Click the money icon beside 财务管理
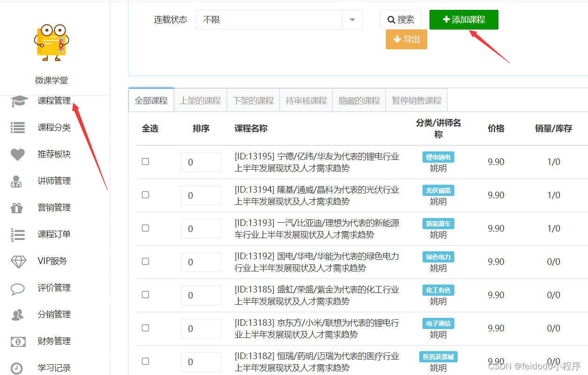This screenshot has height=375, width=588. 18,342
